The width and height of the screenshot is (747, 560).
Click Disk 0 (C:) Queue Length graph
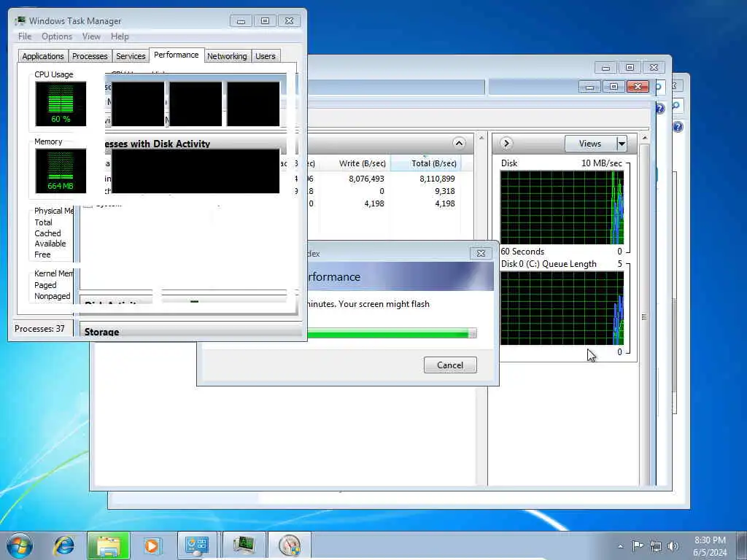(x=562, y=308)
